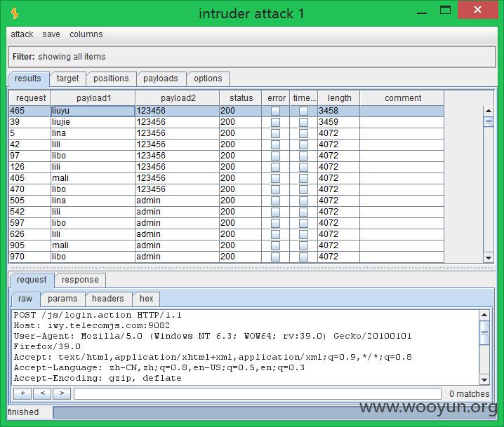Click the raw request scroll up arrow

coord(484,316)
